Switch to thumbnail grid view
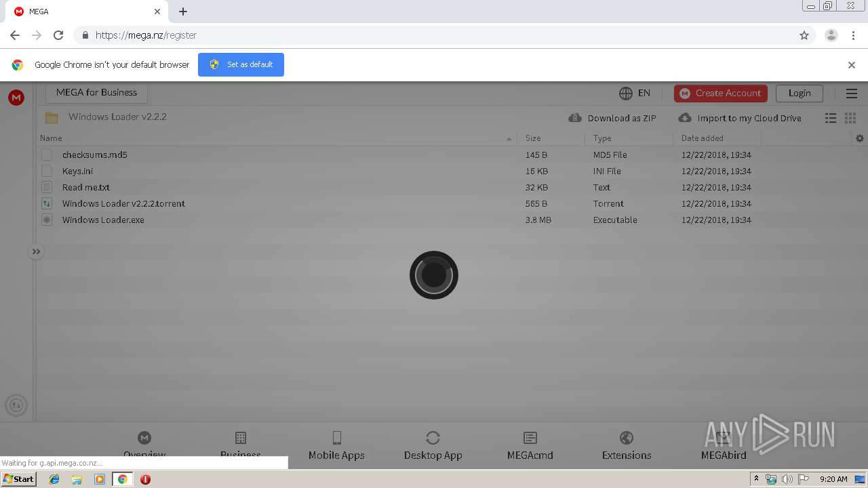Screen dimensions: 868x488 [850, 118]
